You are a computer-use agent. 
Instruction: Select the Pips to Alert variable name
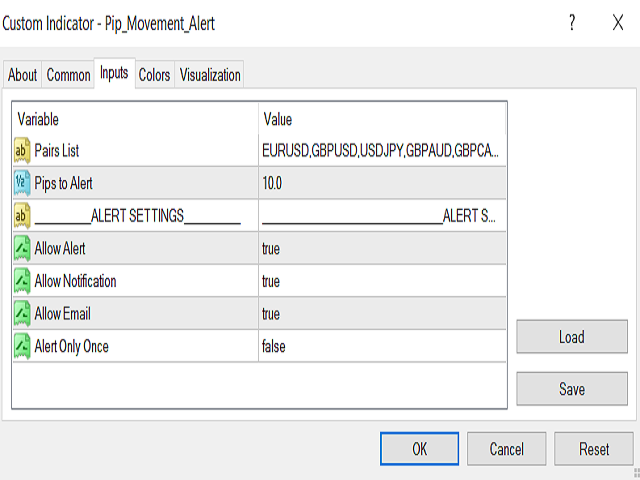pyautogui.click(x=64, y=183)
